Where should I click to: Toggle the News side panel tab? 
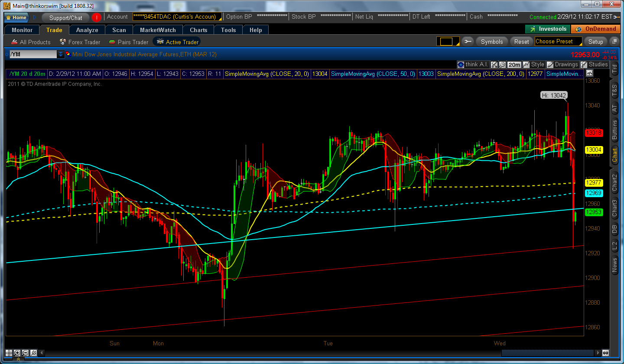tap(614, 265)
